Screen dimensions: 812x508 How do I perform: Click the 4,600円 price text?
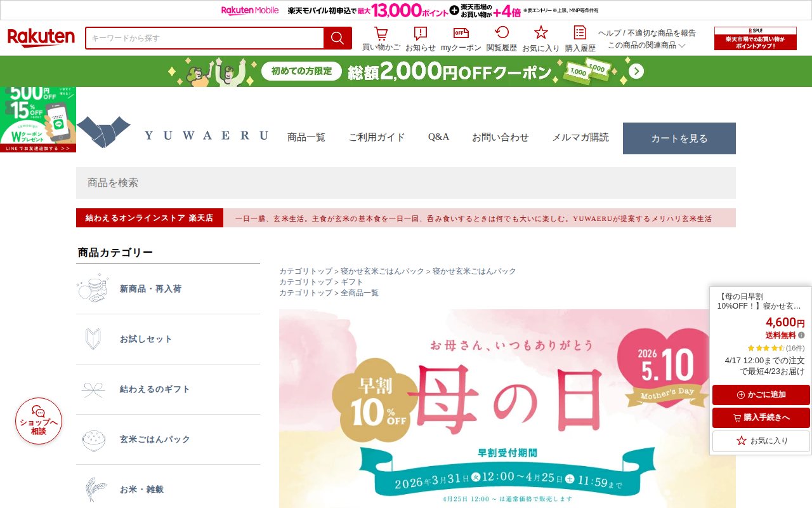[x=785, y=323]
